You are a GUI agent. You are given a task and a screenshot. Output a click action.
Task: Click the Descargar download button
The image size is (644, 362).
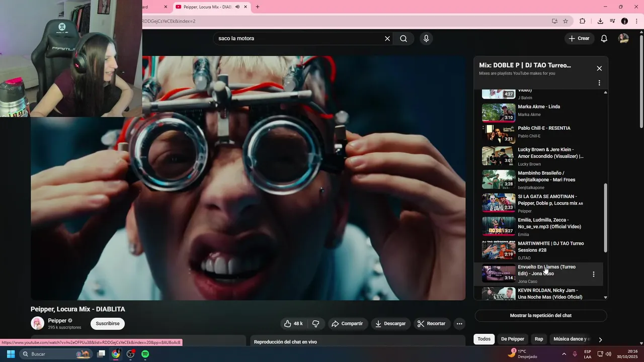tap(390, 324)
